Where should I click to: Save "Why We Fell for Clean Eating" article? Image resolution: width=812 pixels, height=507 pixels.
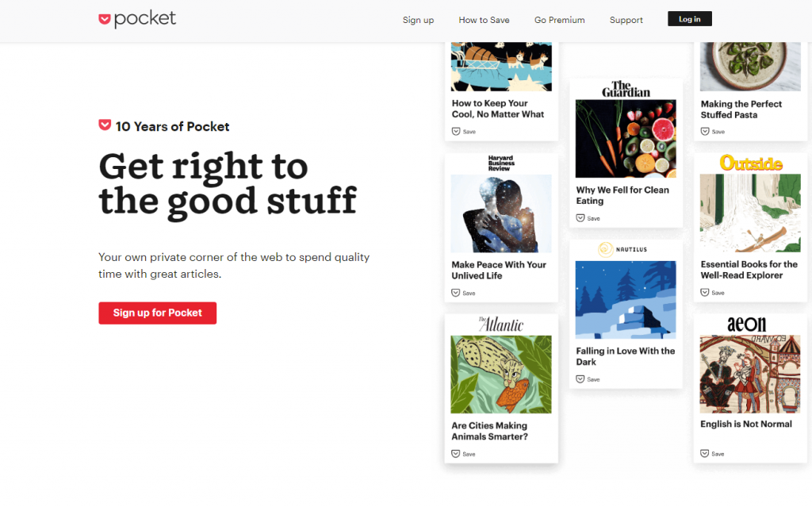[588, 218]
